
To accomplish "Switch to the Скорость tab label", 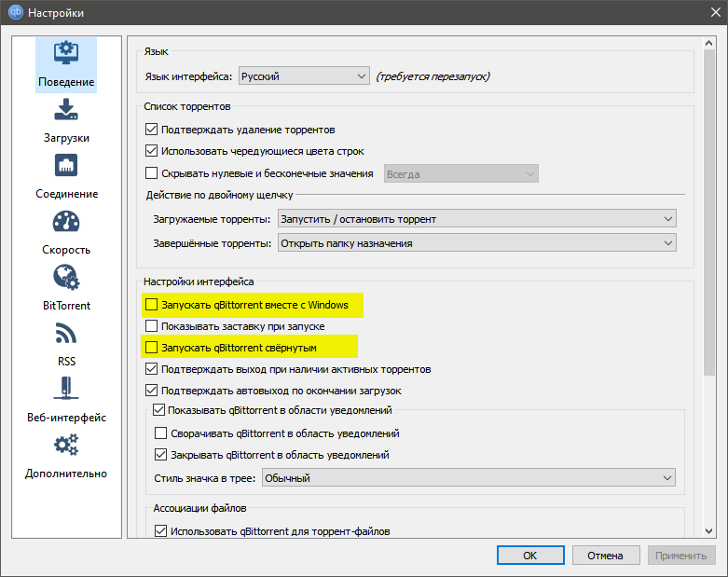I will [66, 250].
